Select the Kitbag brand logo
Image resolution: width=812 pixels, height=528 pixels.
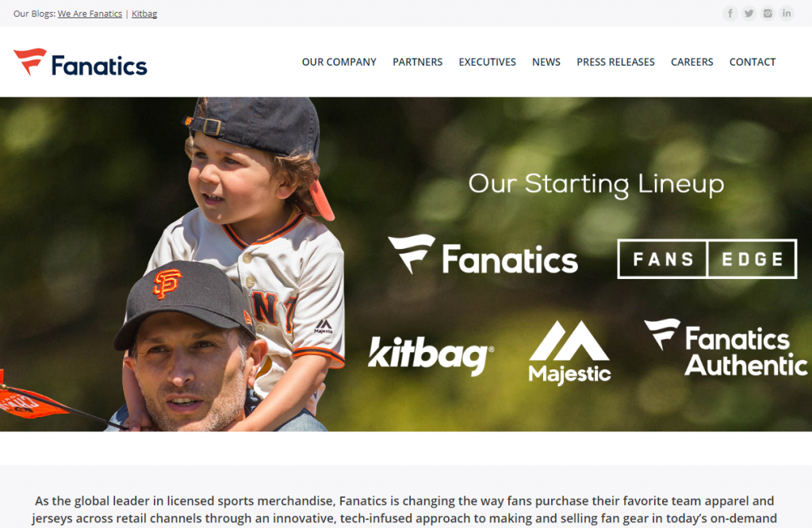click(x=431, y=355)
